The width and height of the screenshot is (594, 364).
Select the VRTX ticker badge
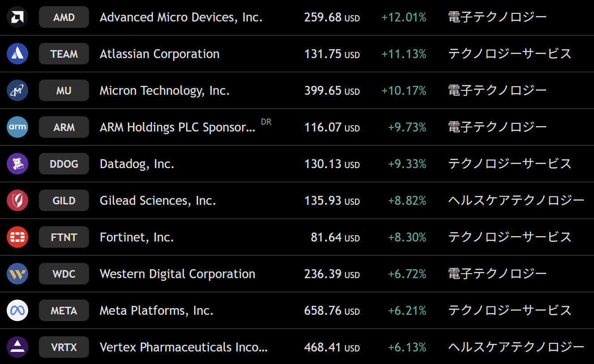[x=64, y=347]
